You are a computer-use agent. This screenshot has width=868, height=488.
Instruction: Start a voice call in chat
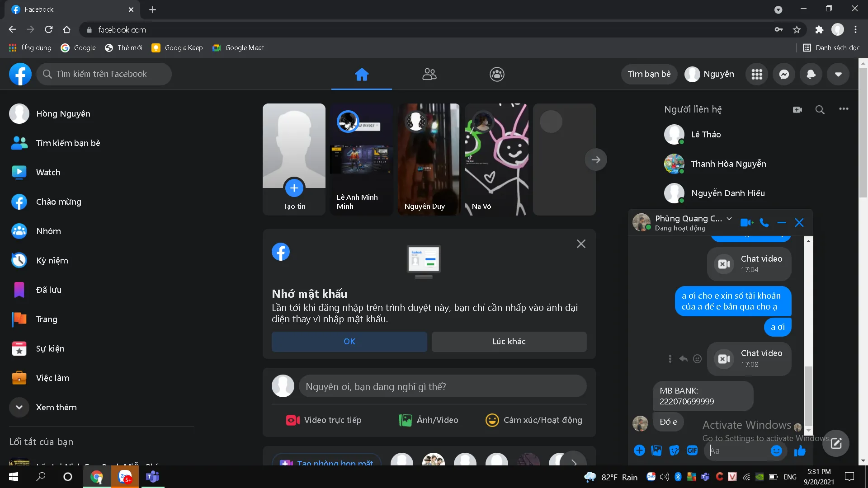tap(764, 222)
